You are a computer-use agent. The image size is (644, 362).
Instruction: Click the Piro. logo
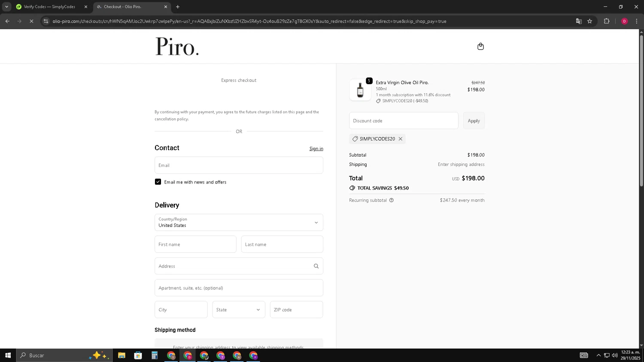pos(177,46)
